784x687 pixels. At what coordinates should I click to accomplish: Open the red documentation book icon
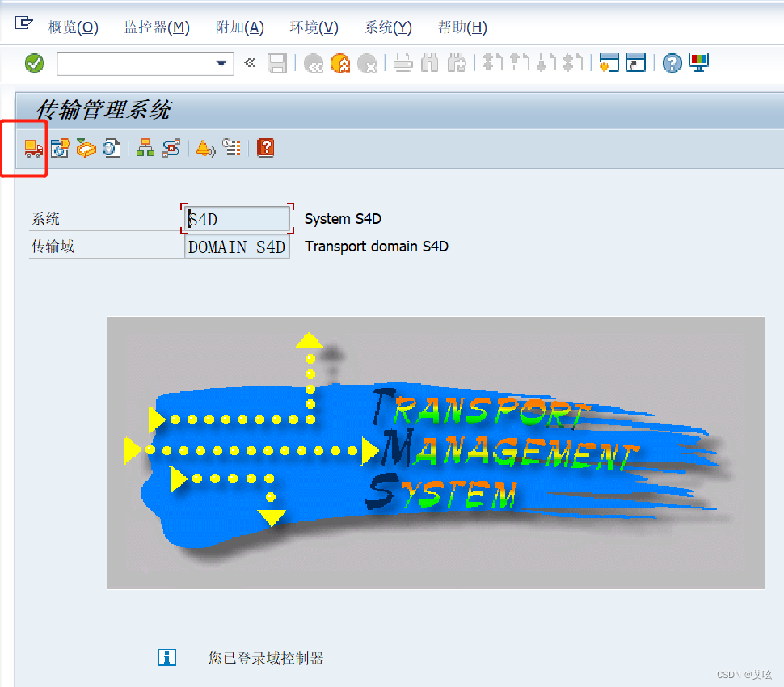tap(265, 148)
